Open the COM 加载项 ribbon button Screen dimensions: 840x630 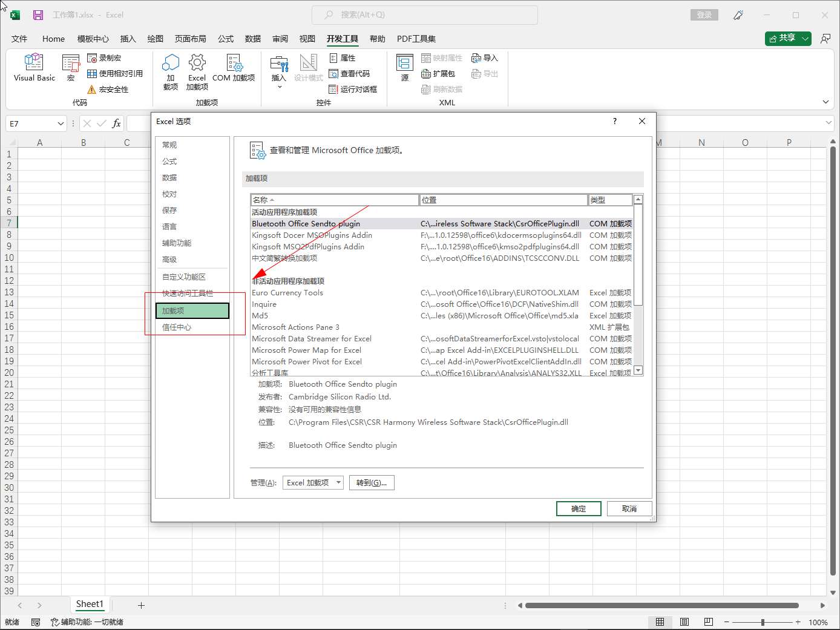234,68
